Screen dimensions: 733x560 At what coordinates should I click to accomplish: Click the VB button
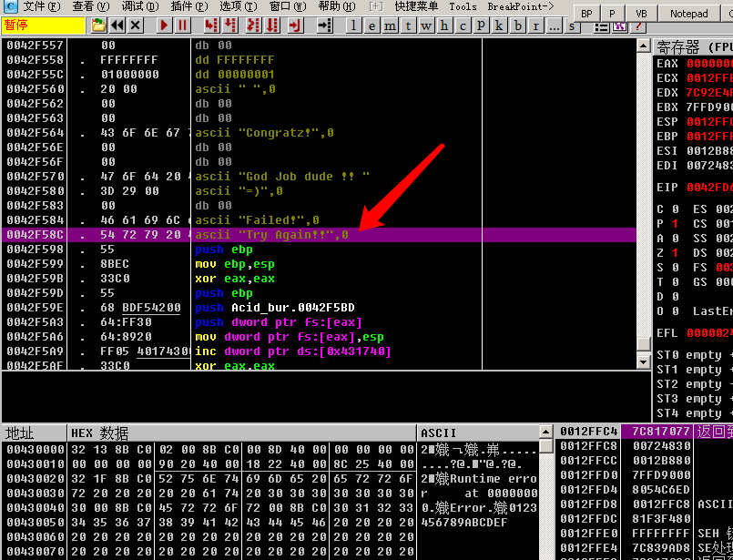click(x=641, y=14)
